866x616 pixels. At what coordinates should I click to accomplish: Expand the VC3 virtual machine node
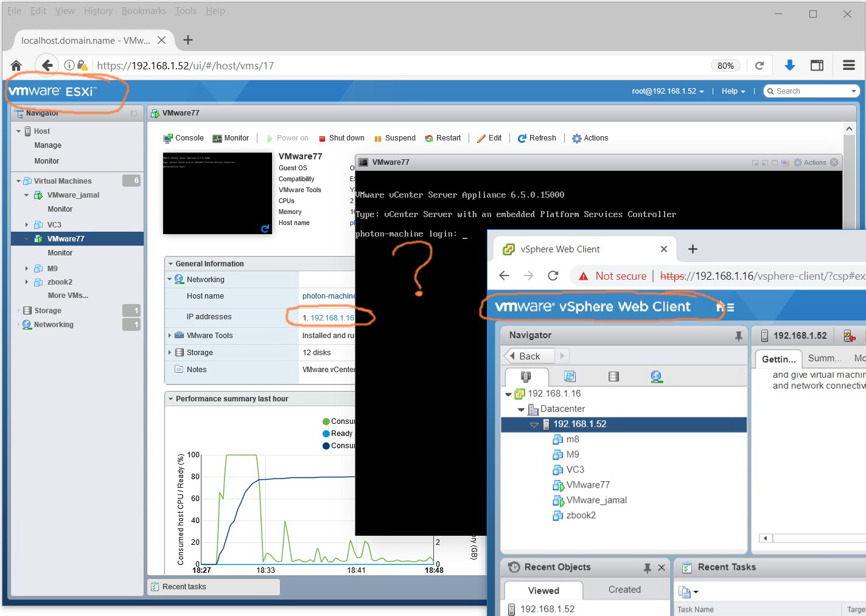27,225
